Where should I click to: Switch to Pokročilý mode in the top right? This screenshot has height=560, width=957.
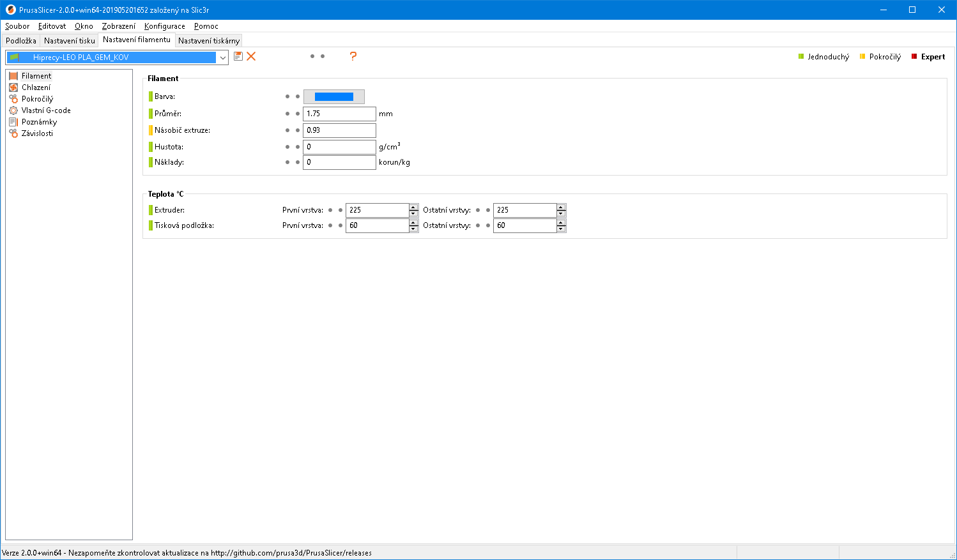click(884, 57)
